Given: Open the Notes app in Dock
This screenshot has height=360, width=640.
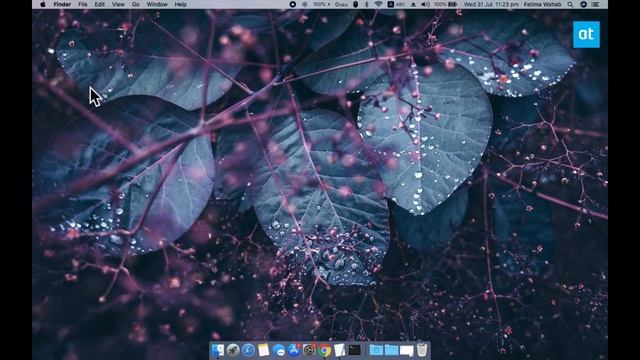Looking at the screenshot, I should click(264, 350).
